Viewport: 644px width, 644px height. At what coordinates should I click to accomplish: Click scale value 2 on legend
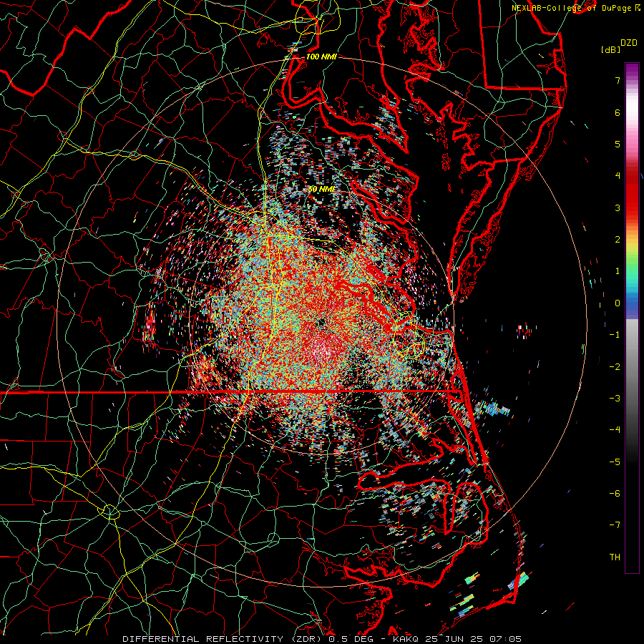(618, 240)
